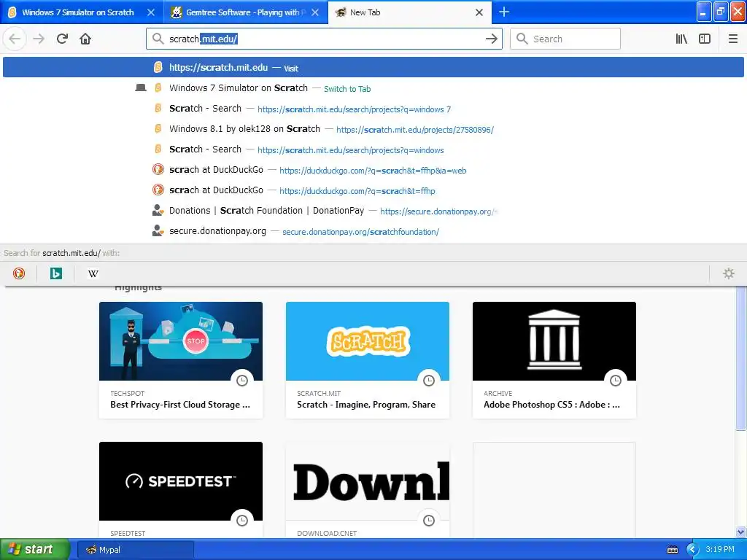747x560 pixels.
Task: Click the 3:19 PM clock
Action: (720, 549)
